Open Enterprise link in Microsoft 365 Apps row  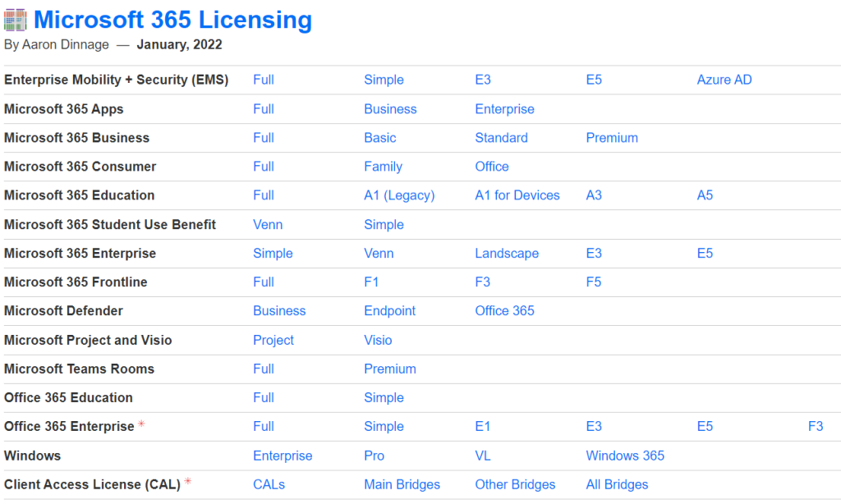click(x=505, y=109)
